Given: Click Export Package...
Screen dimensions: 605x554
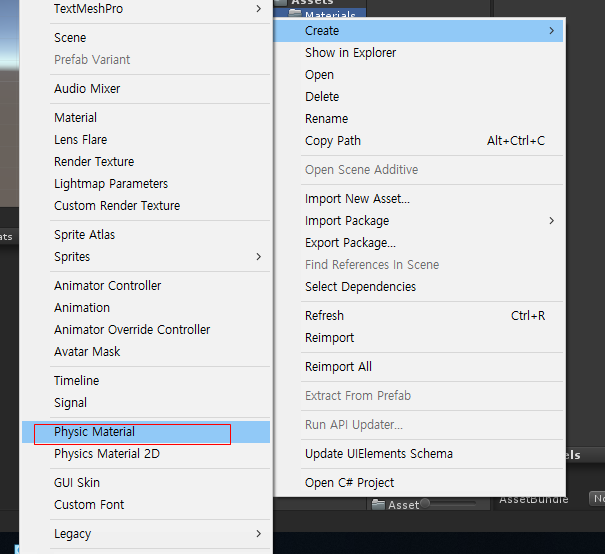Looking at the screenshot, I should tap(419, 243).
